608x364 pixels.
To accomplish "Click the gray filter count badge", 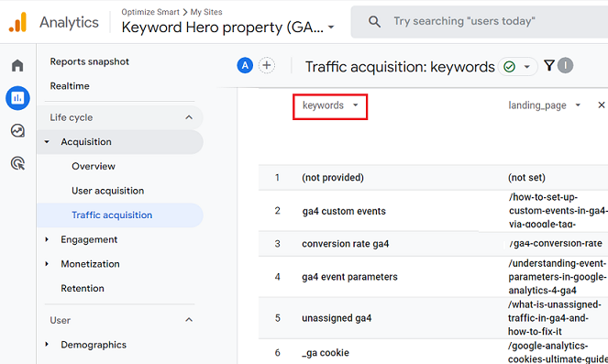I will pyautogui.click(x=565, y=65).
